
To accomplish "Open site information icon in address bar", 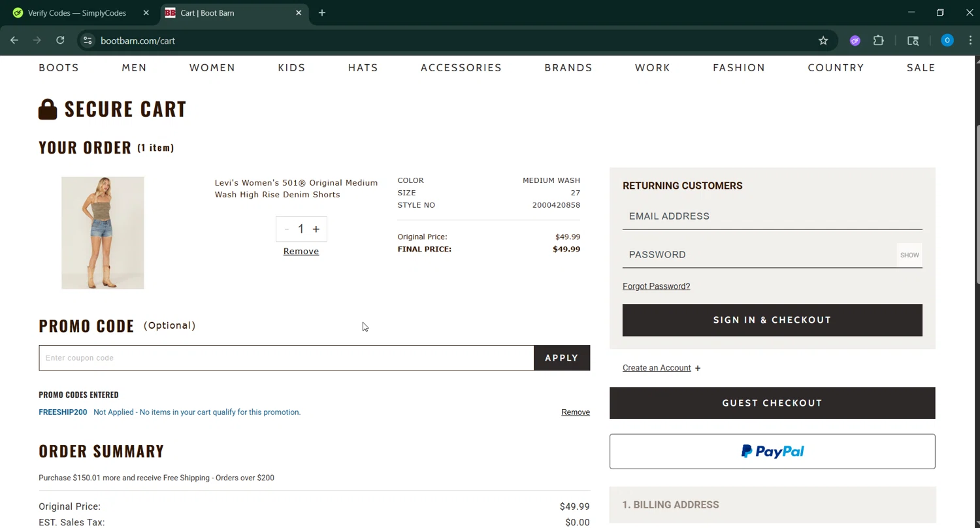I will pyautogui.click(x=88, y=41).
